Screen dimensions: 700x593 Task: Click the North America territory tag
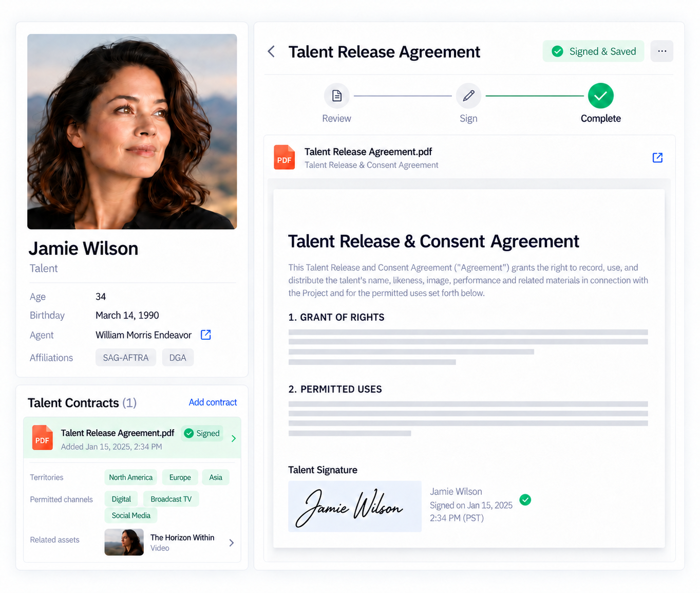click(130, 477)
